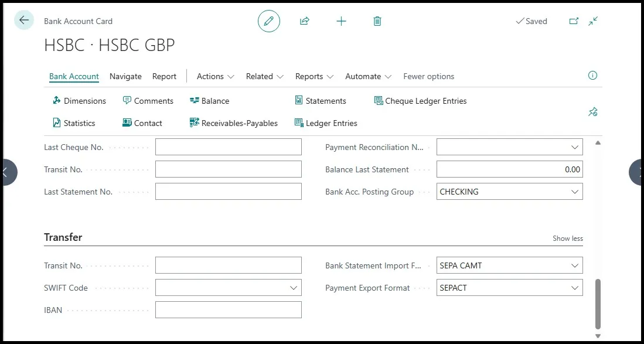
Task: Select the Bank Account tab
Action: (74, 76)
